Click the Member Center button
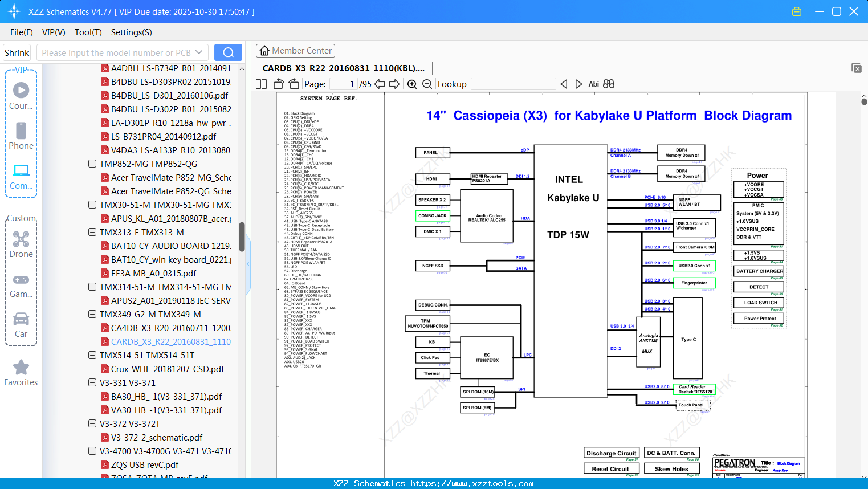 coord(295,51)
